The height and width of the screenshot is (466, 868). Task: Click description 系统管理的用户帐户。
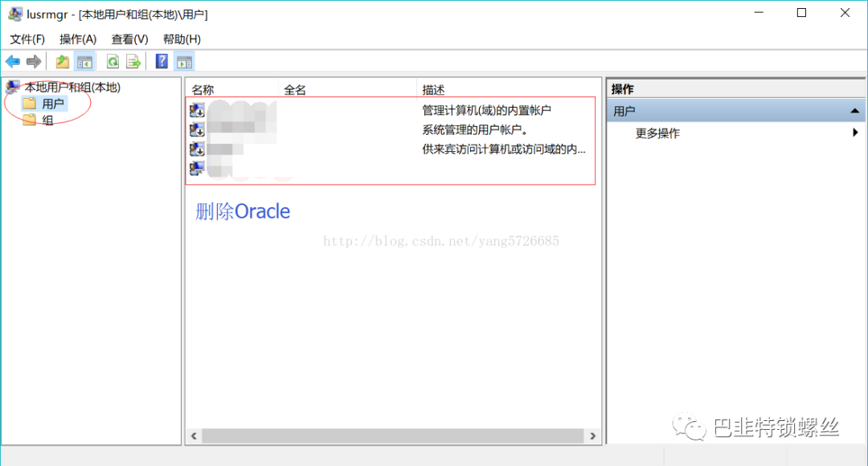pos(475,129)
